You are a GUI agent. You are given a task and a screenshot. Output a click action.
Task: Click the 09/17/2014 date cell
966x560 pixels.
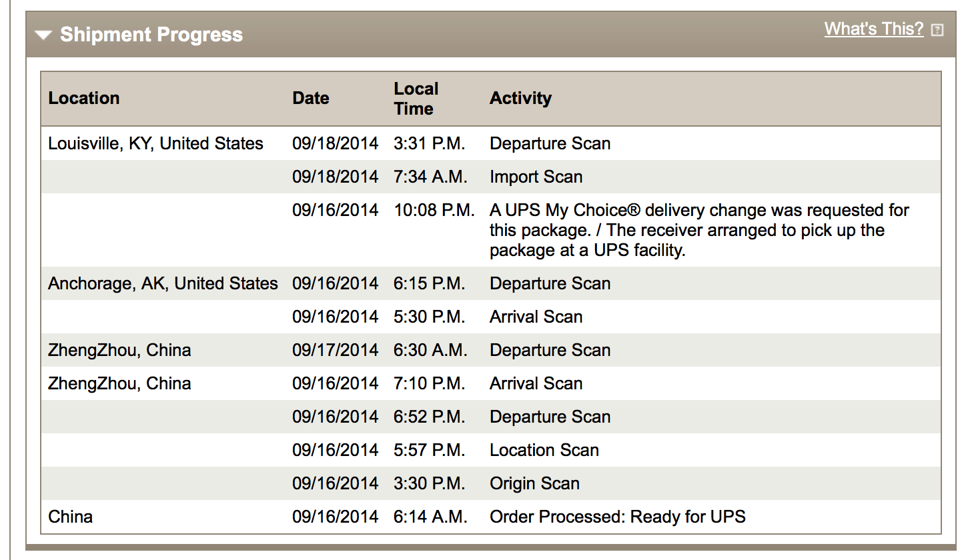pyautogui.click(x=335, y=350)
